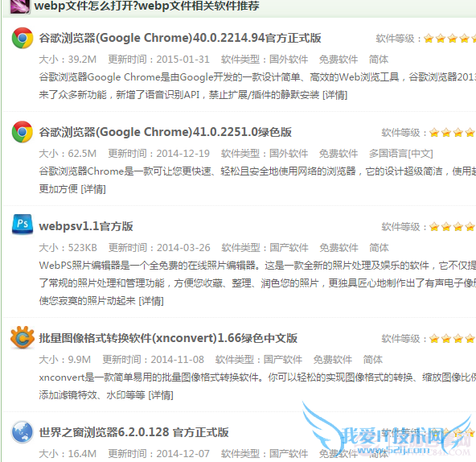Open the webpsv1.1官方版 title link
Viewport: 476px width, 462px height.
tap(86, 226)
